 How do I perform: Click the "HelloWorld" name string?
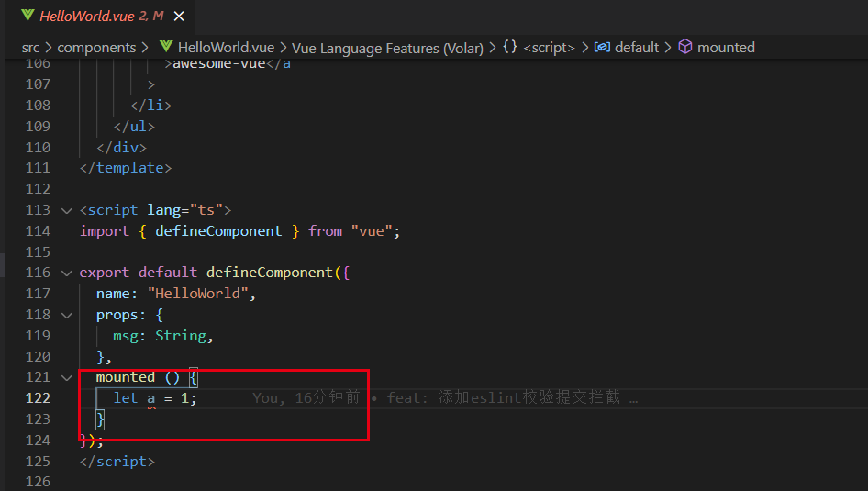pyautogui.click(x=197, y=293)
